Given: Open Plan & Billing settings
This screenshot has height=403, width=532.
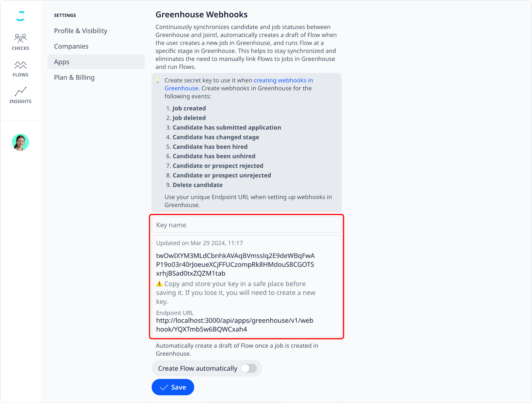Looking at the screenshot, I should (74, 77).
